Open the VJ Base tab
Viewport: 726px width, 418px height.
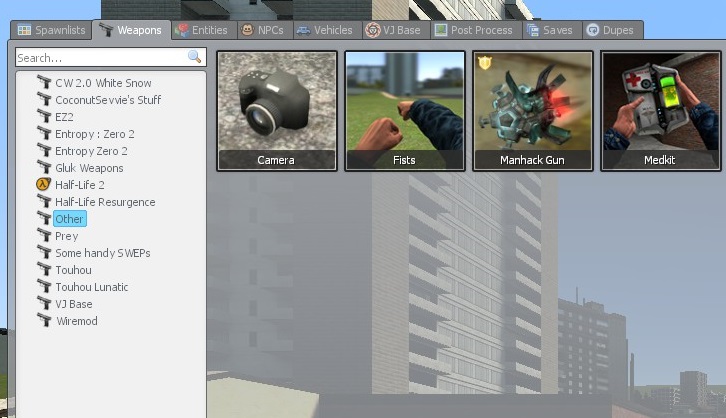(x=395, y=30)
